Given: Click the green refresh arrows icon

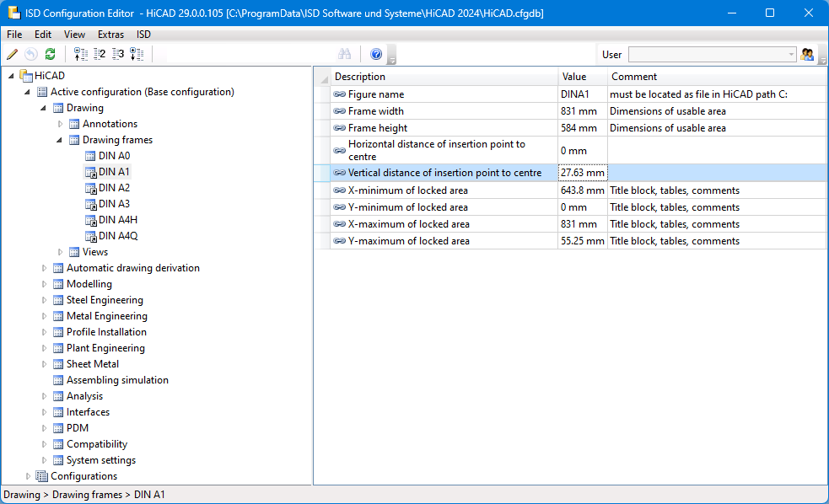Looking at the screenshot, I should [x=51, y=54].
